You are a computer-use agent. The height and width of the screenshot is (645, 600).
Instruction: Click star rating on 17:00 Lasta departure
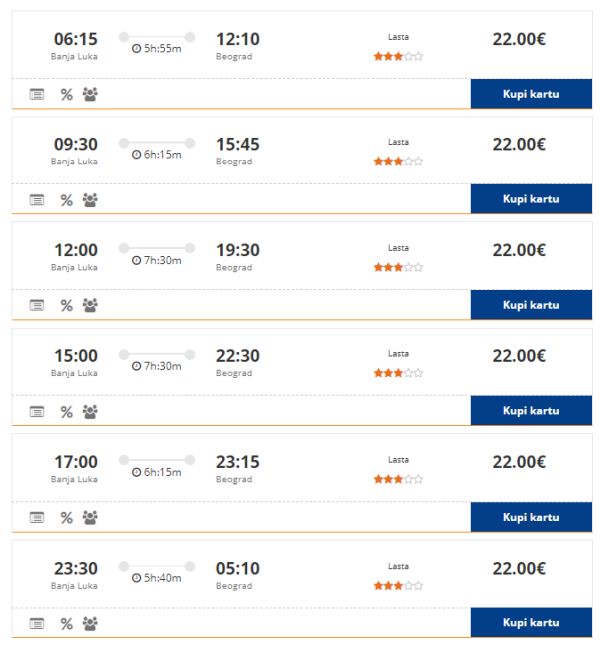(x=398, y=479)
